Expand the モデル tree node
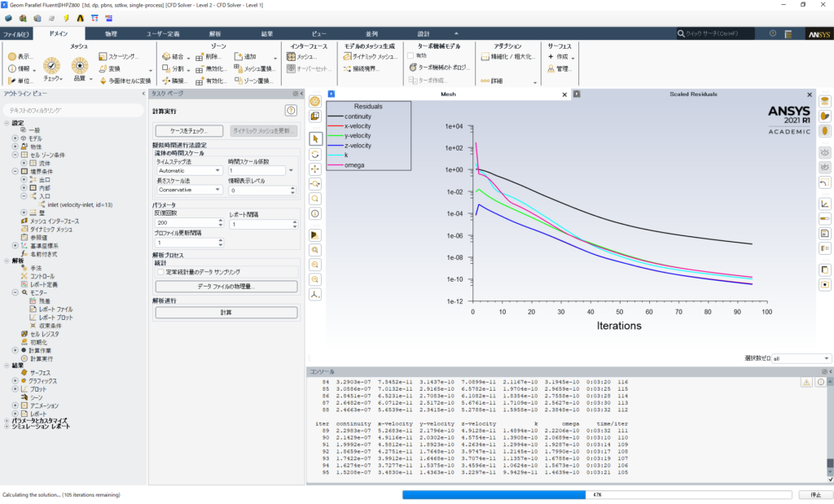834x504 pixels. coord(15,138)
